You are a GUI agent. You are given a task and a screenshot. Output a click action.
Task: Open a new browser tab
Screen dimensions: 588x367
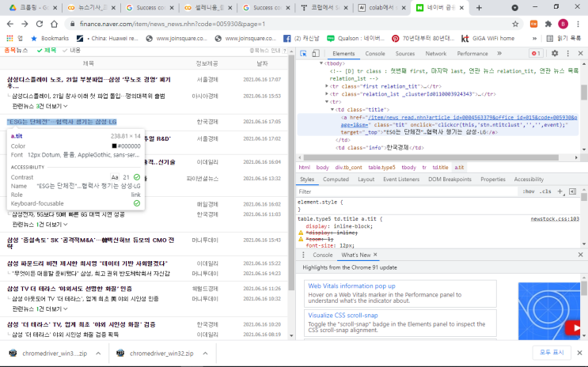[x=479, y=7]
